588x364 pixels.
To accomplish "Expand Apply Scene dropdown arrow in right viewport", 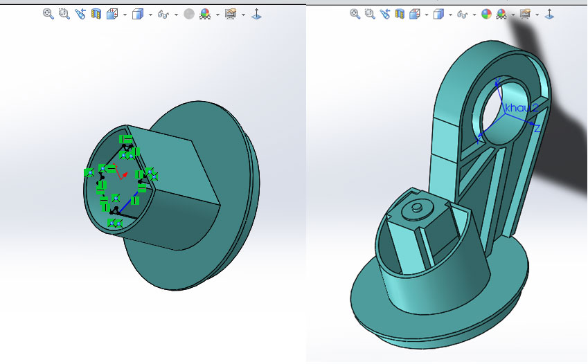I will click(513, 14).
